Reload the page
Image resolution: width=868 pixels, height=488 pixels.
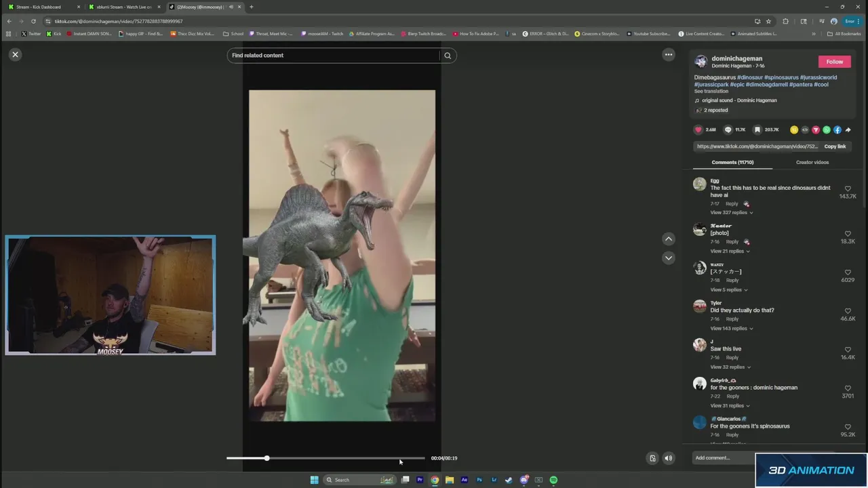pos(33,21)
